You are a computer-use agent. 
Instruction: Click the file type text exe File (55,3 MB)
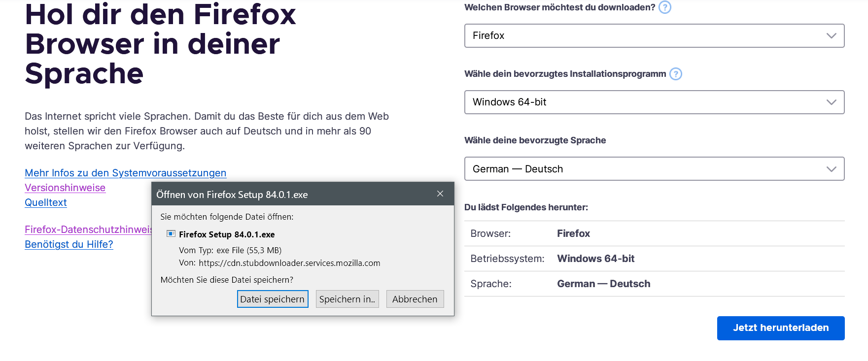(x=249, y=250)
